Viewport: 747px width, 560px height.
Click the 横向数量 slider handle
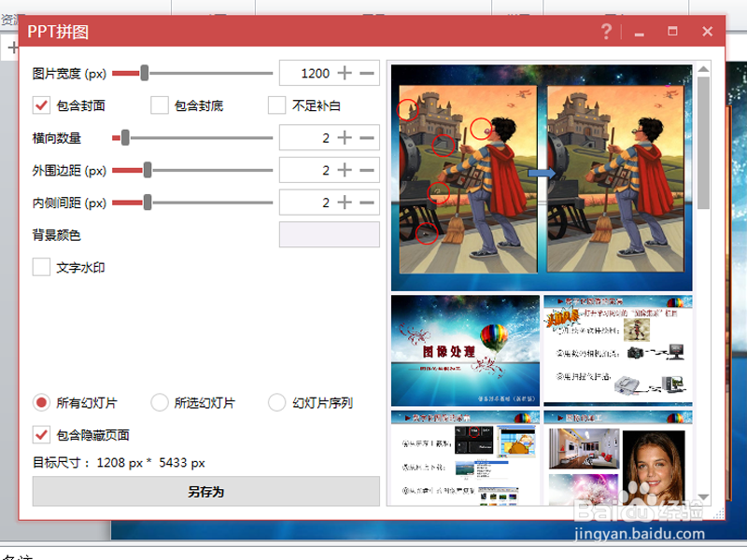pyautogui.click(x=125, y=137)
